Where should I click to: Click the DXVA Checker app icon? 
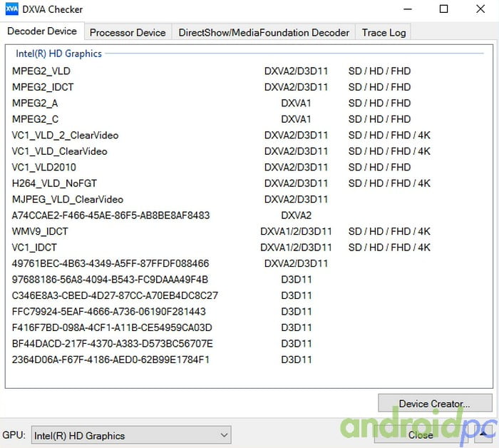[12, 9]
